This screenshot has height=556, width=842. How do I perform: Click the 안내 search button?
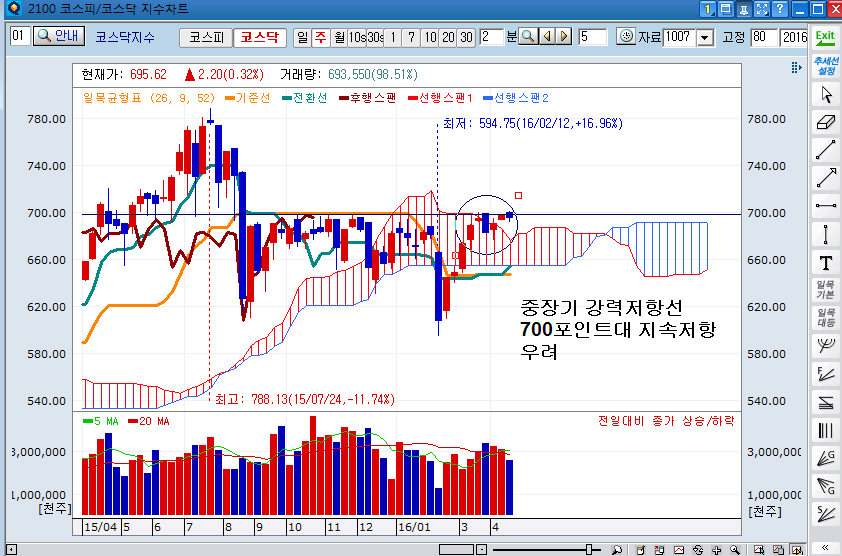(x=59, y=37)
